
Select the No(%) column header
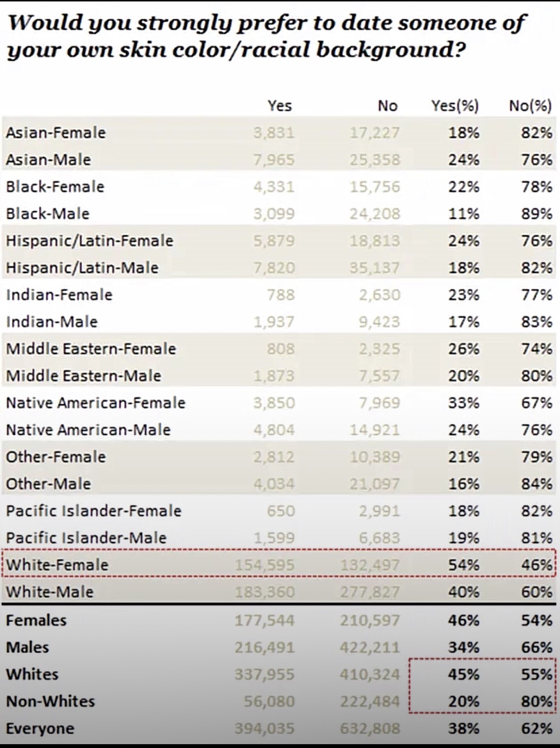point(530,105)
